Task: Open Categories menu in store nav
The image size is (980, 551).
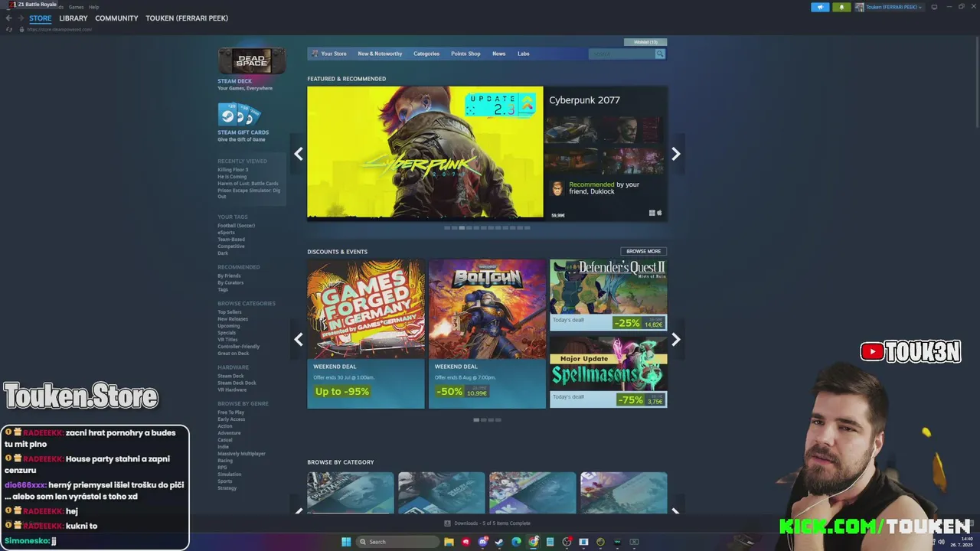Action: [426, 54]
